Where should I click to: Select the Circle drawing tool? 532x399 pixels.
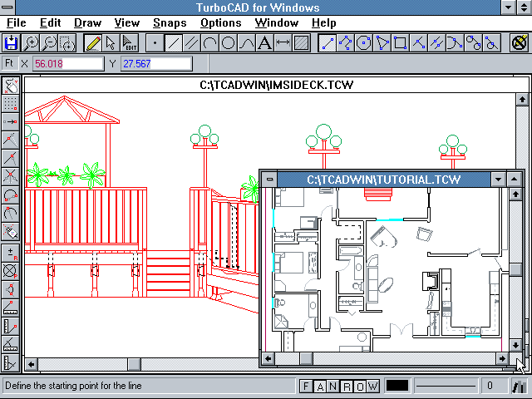point(229,43)
